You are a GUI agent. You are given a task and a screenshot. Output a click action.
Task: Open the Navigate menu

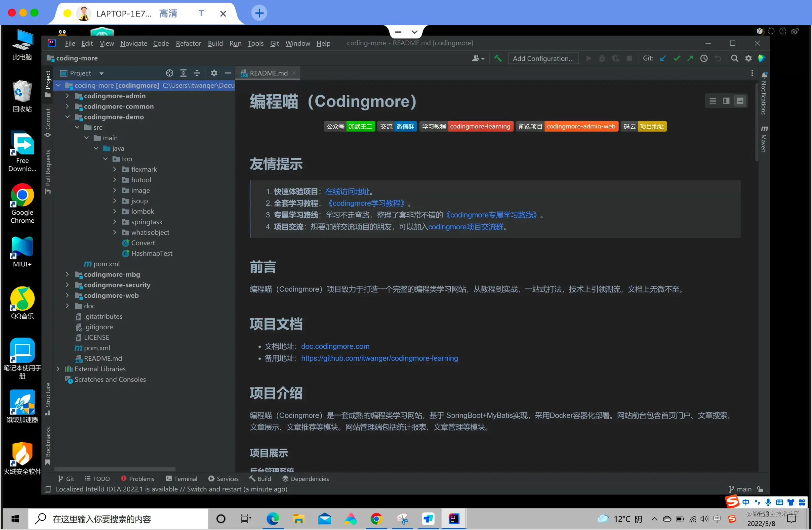[134, 43]
